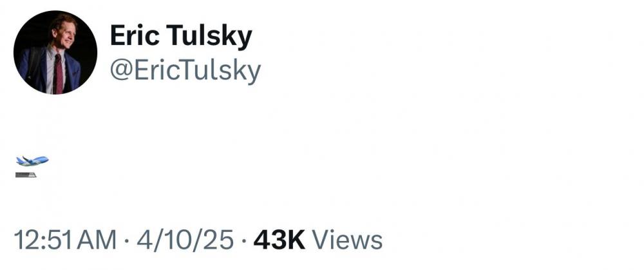
Task: Click the empty tweet body beside the emoji
Action: tap(322, 166)
